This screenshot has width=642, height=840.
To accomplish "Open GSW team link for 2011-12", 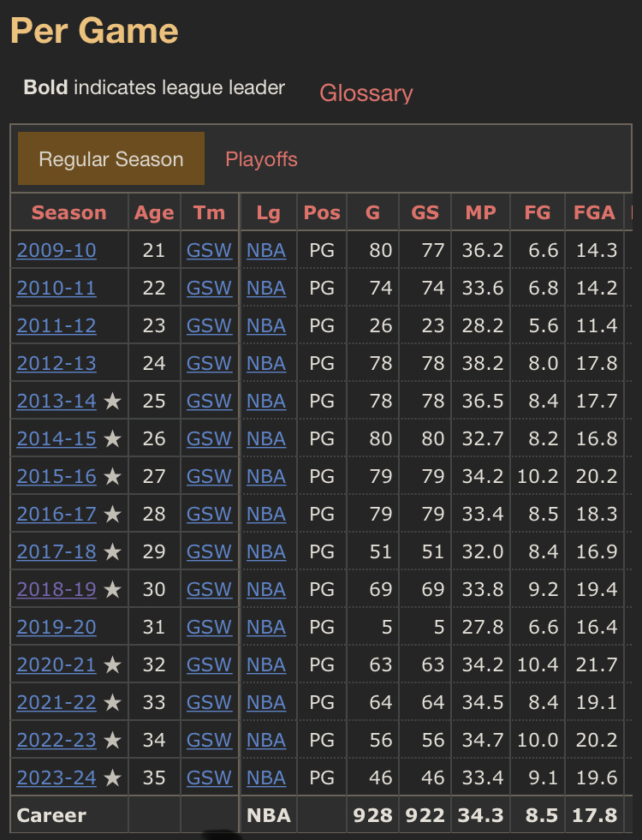I will click(210, 325).
